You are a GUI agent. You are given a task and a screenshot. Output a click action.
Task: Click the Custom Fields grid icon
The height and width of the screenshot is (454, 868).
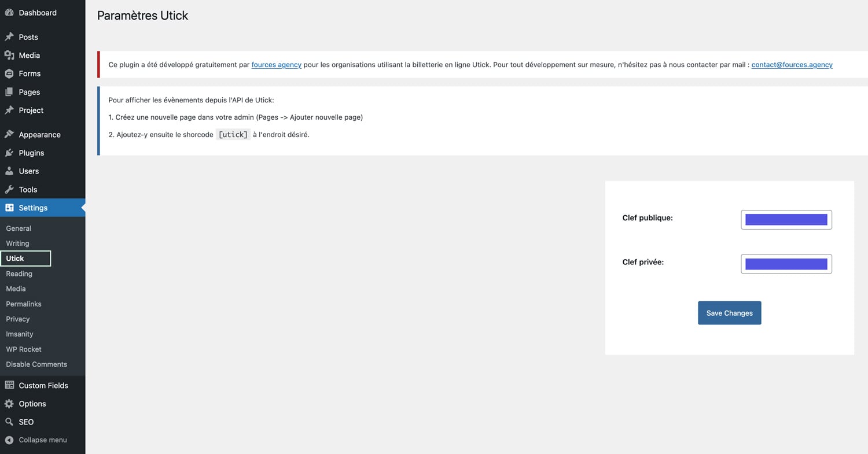click(x=9, y=385)
